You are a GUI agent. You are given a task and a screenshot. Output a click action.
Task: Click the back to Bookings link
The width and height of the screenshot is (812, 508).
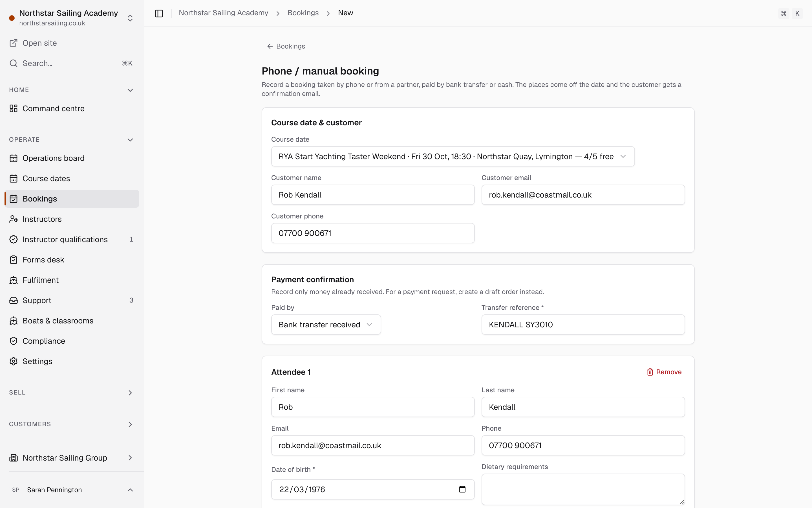click(x=286, y=46)
